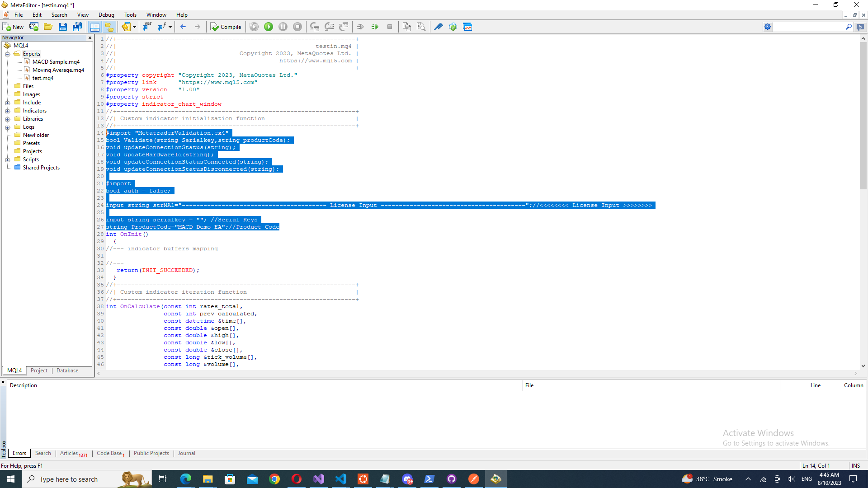Select the Journal tab at bottom
The image size is (868, 488).
186,453
